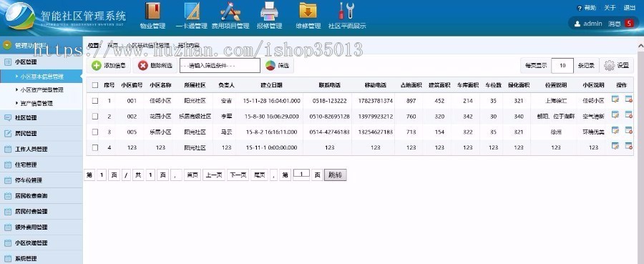Screen dimensions: 644x264
Task: Click the 筛选 pie-chart filter button
Action: [x=278, y=65]
